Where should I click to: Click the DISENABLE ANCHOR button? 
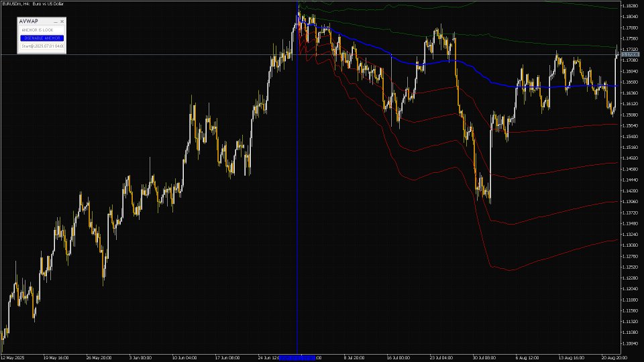coord(42,38)
